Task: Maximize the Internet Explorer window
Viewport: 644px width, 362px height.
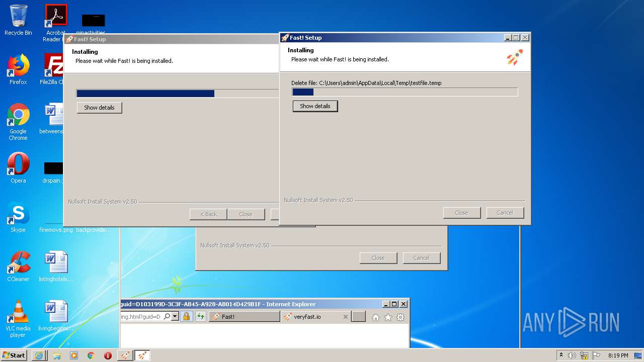Action: pos(394,304)
